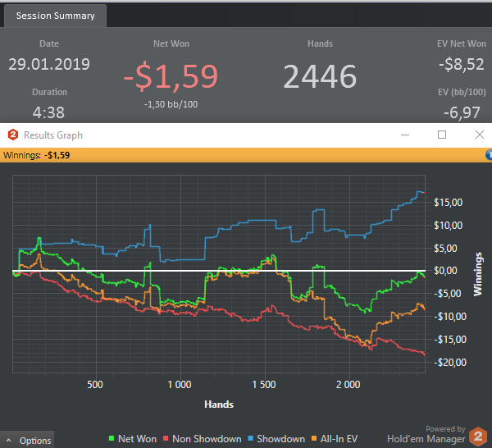492x448 pixels.
Task: Click the session date 29.01.2019
Action: point(49,64)
